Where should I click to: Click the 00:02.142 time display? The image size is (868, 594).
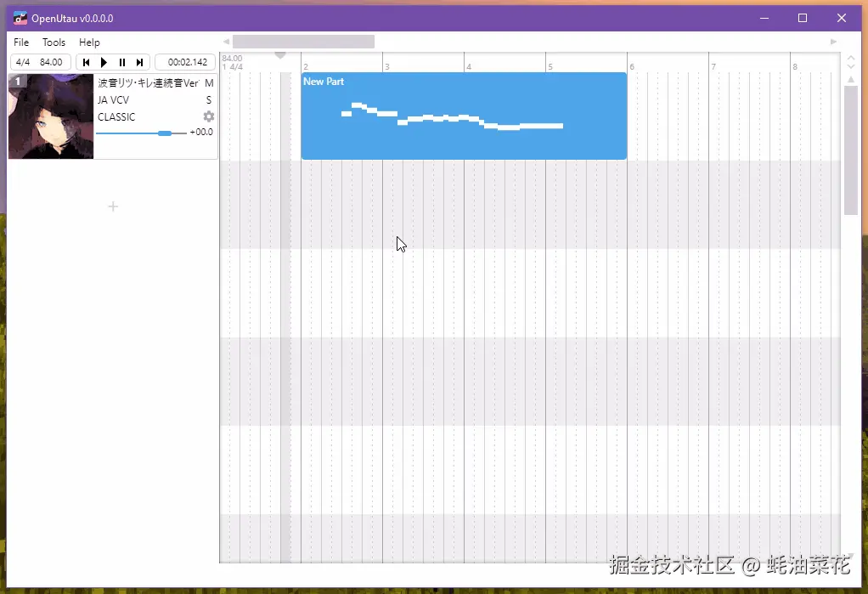(x=185, y=62)
